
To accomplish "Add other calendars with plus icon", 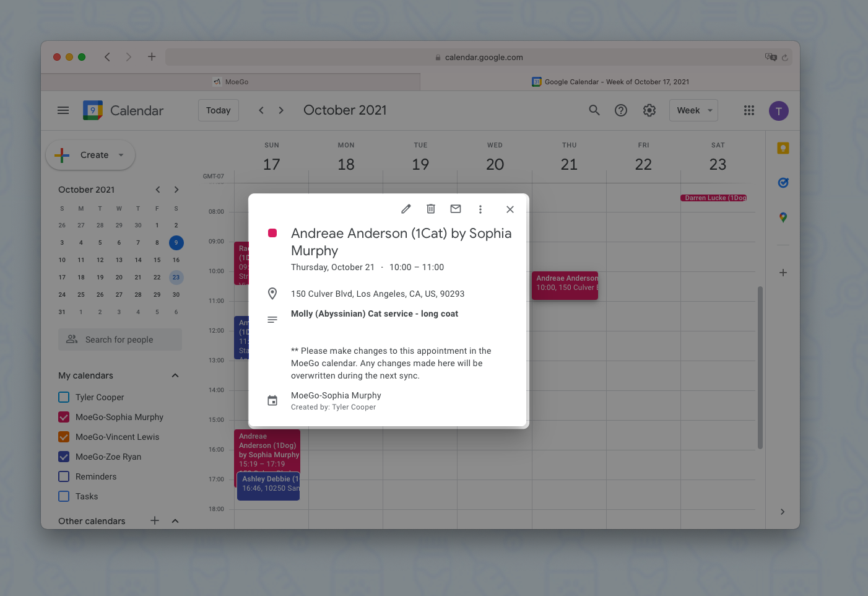I will pyautogui.click(x=155, y=520).
